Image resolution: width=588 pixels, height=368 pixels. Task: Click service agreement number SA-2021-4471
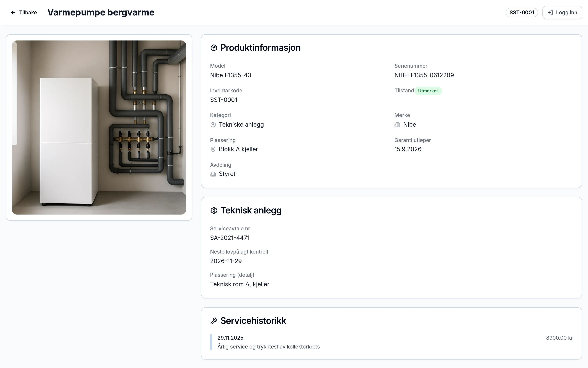pyautogui.click(x=230, y=238)
